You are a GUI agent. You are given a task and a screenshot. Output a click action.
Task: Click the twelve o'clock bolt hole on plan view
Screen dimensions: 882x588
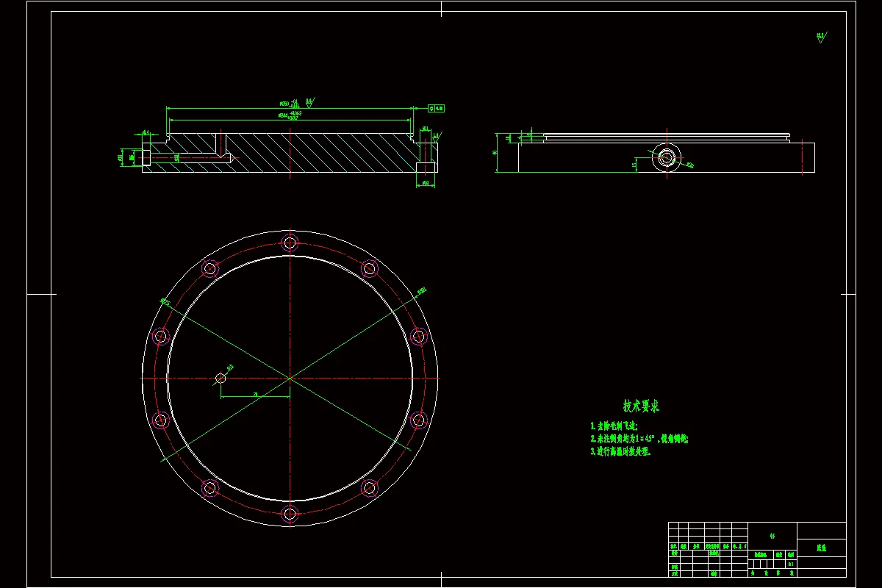click(290, 243)
